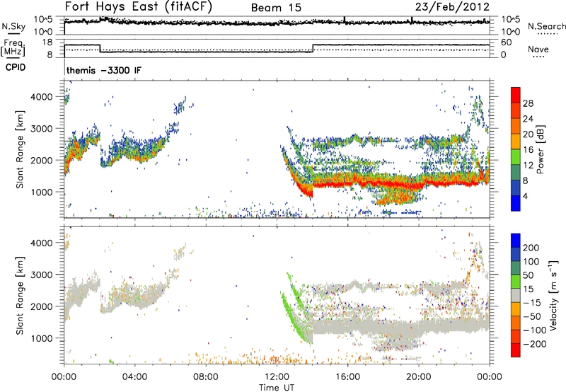Click the "Freq. [MHz]" axis label
This screenshot has height=392, width=566.
[x=13, y=47]
